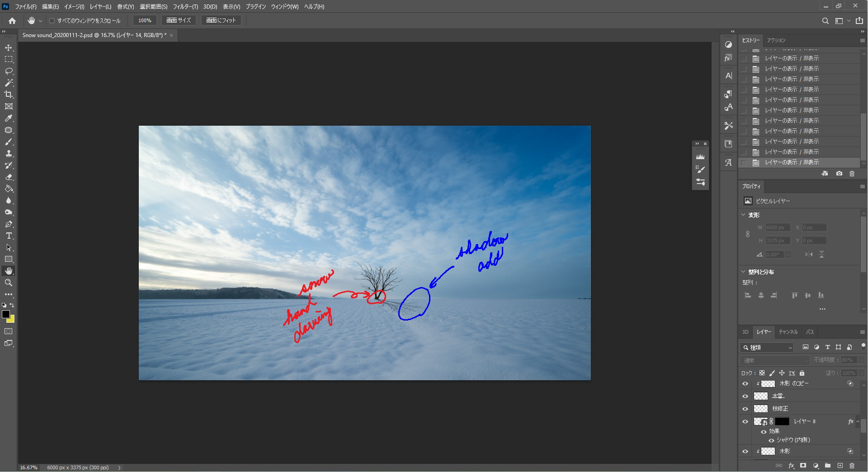
Task: Click the 画面にフィット button
Action: point(221,20)
